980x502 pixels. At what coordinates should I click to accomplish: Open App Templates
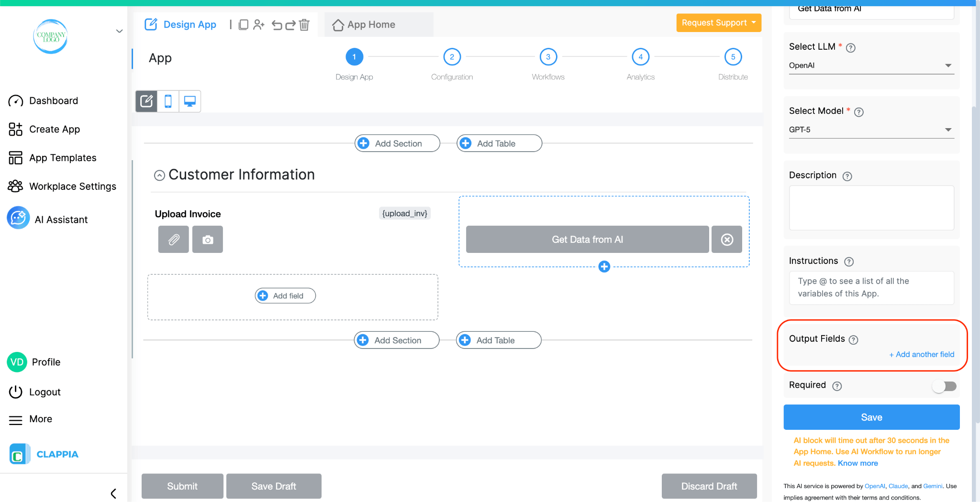pos(52,157)
